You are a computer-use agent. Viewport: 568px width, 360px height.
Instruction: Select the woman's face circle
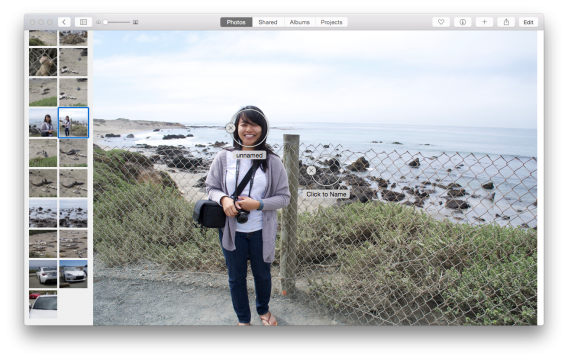click(x=250, y=128)
